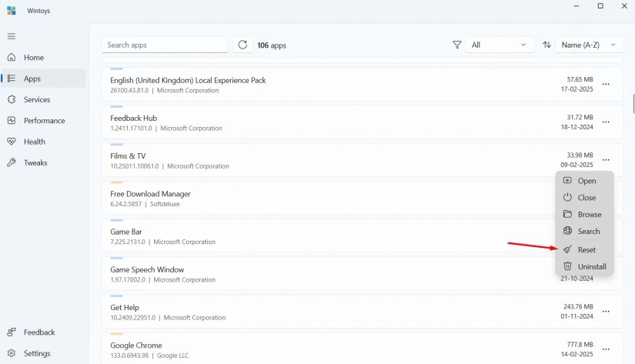Click the filter funnel icon
This screenshot has height=364, width=635.
456,45
